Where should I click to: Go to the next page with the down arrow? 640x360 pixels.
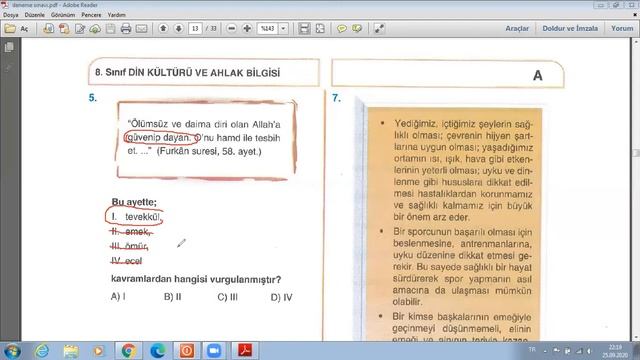[x=179, y=29]
